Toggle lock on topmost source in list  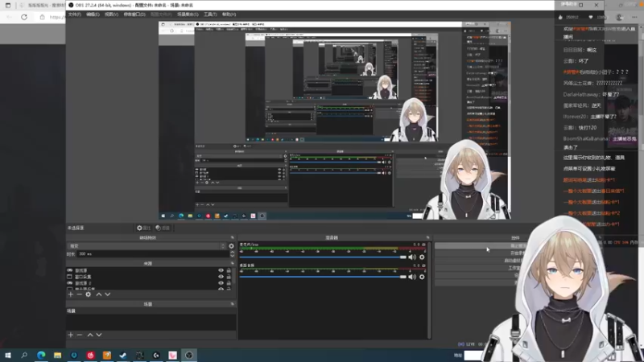(x=229, y=270)
